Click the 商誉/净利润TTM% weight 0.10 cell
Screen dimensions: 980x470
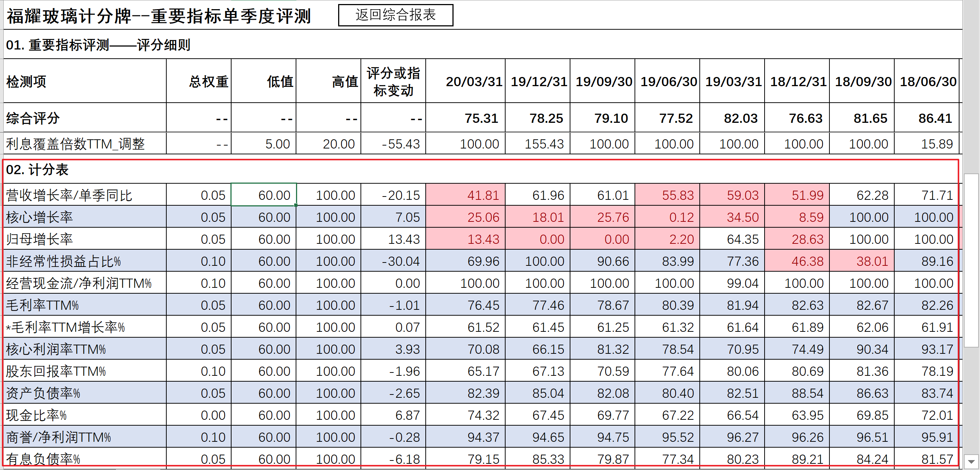[212, 437]
